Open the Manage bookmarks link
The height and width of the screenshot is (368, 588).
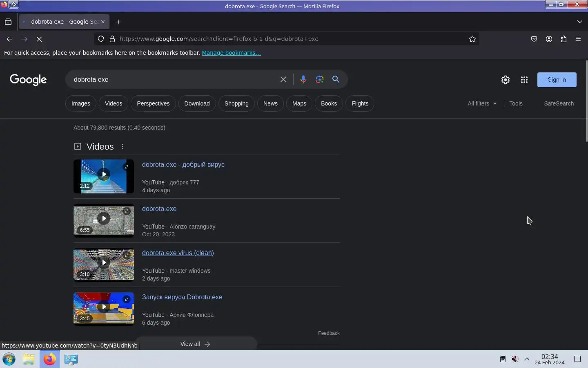231,53
